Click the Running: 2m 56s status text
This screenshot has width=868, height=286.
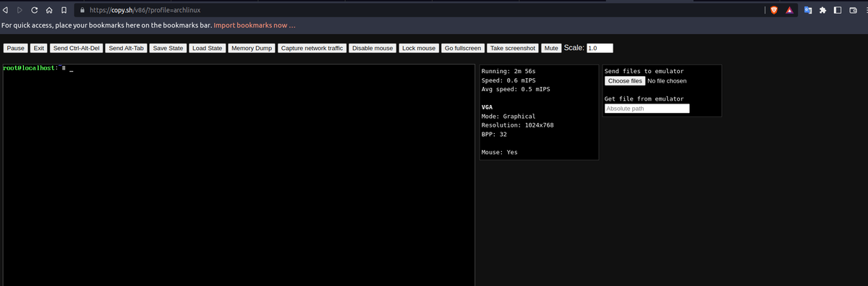coord(508,72)
